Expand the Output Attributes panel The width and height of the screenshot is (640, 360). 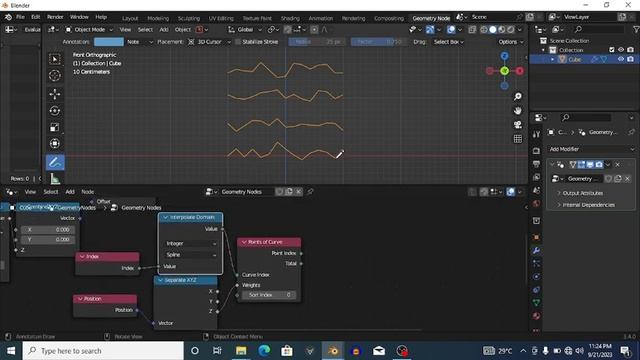582,193
